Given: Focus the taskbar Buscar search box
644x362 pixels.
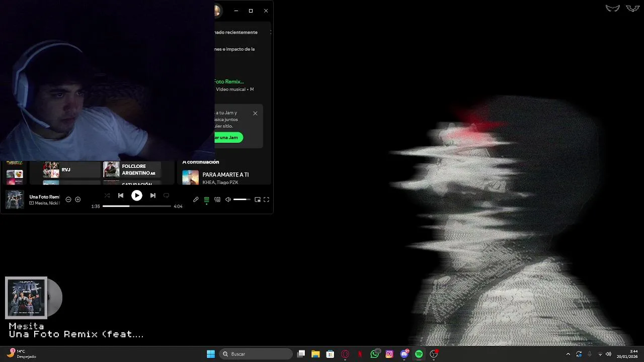Looking at the screenshot, I should (256, 354).
